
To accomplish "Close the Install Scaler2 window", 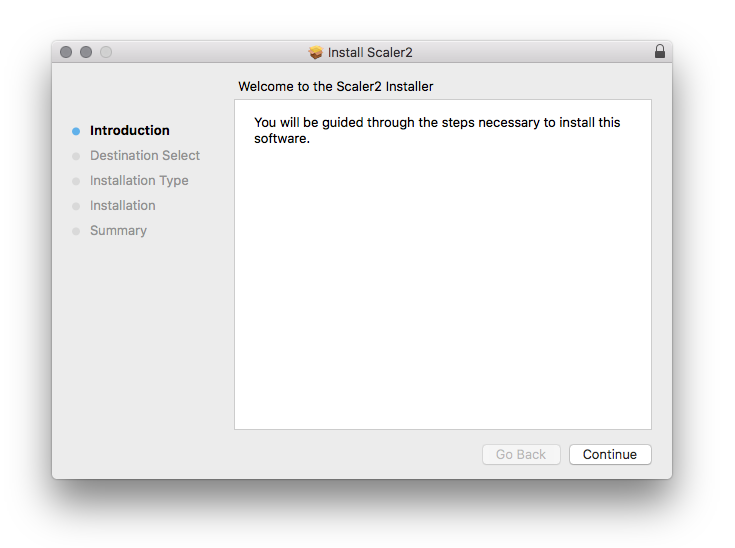I will tap(66, 52).
